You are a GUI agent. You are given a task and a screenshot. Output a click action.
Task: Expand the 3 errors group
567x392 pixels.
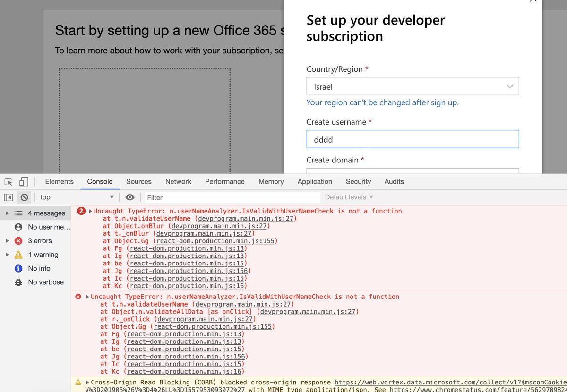point(7,241)
